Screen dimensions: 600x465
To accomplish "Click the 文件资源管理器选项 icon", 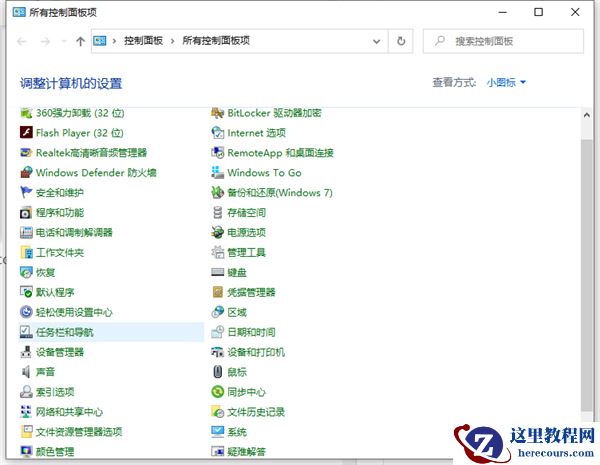I will point(26,431).
